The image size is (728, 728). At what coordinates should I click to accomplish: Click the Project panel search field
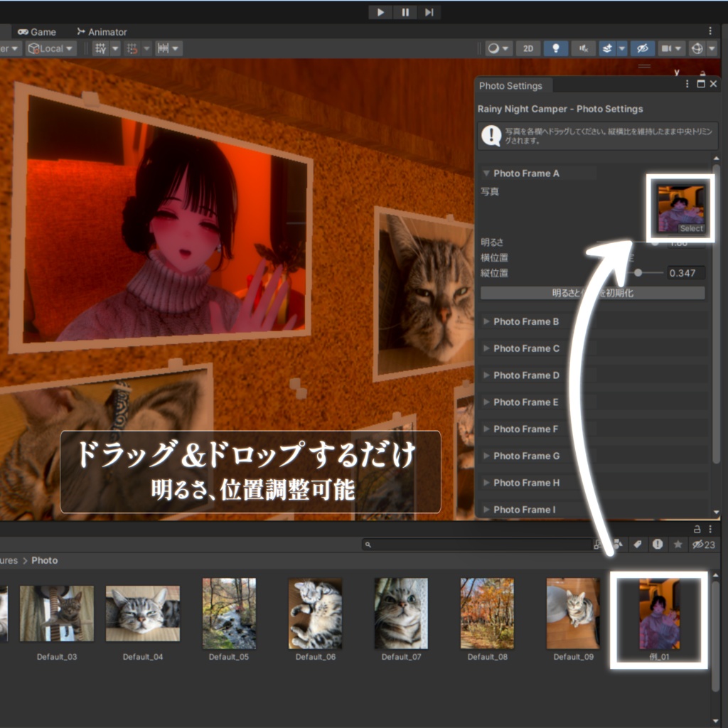(x=477, y=545)
